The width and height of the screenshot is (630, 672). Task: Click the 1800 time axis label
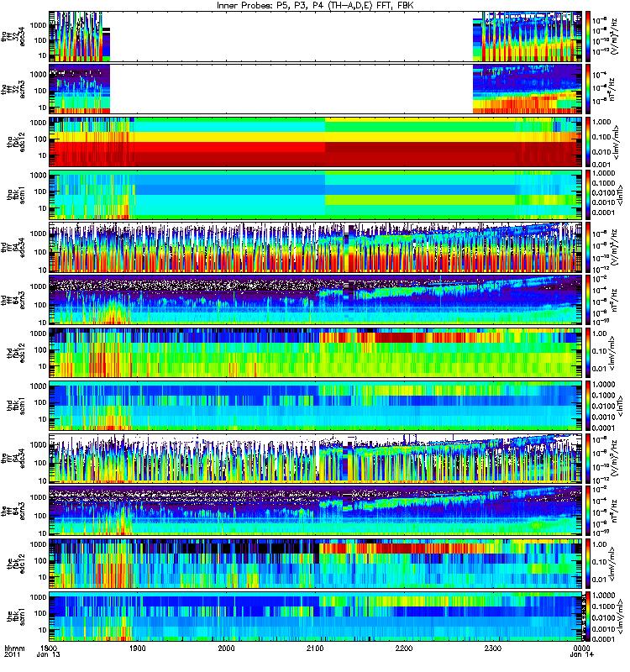(49, 648)
